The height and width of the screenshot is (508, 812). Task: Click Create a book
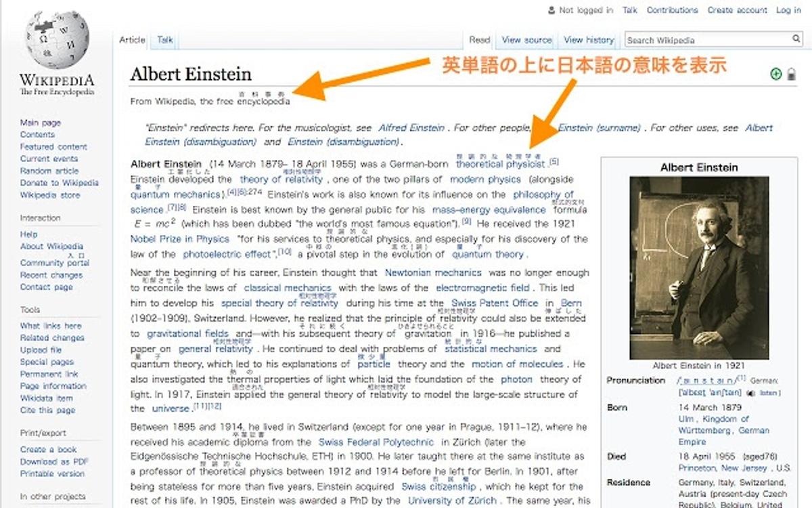pyautogui.click(x=49, y=449)
